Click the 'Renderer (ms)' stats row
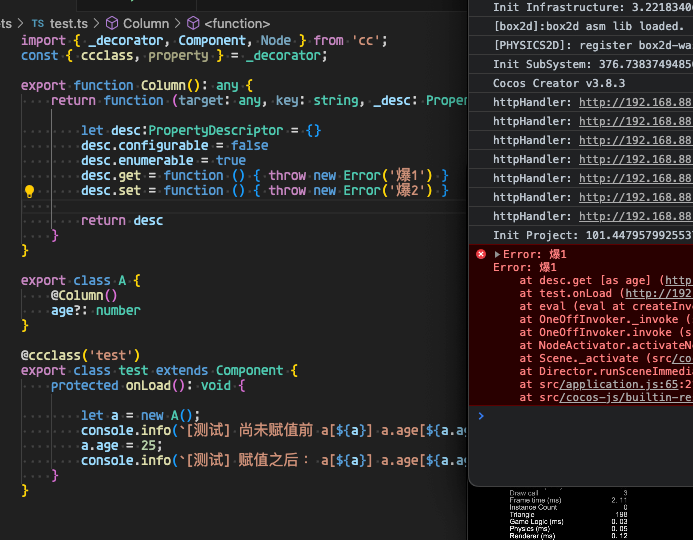This screenshot has height=540, width=693. pyautogui.click(x=568, y=536)
